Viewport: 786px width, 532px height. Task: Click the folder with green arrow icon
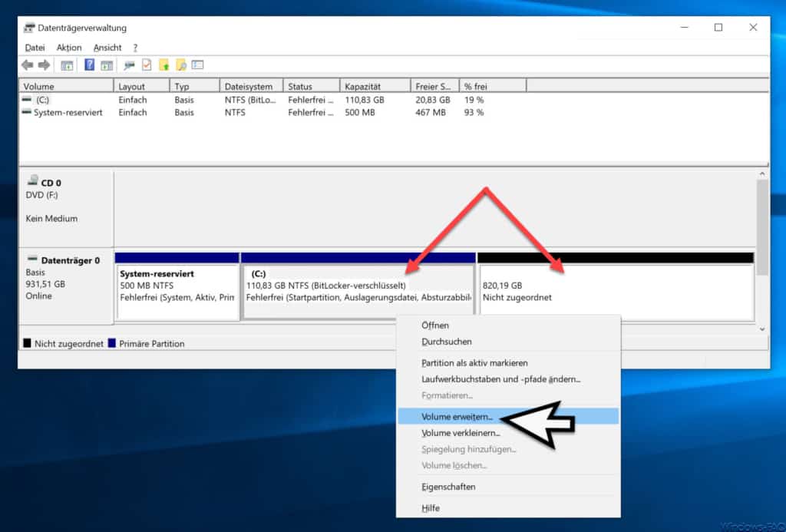(163, 65)
